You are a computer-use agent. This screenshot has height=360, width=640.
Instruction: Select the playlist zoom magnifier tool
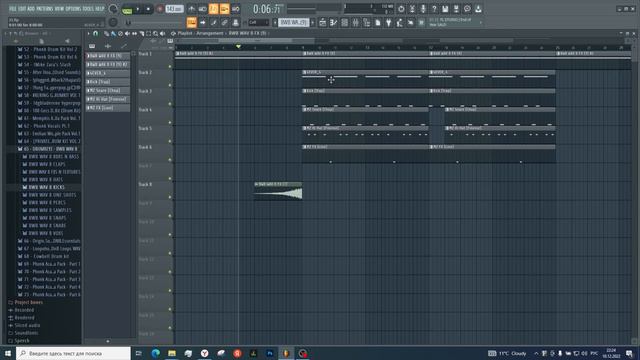click(156, 33)
